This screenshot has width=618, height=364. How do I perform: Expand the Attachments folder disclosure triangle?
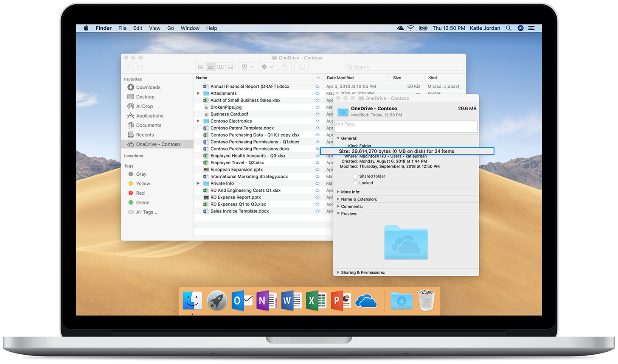[198, 93]
